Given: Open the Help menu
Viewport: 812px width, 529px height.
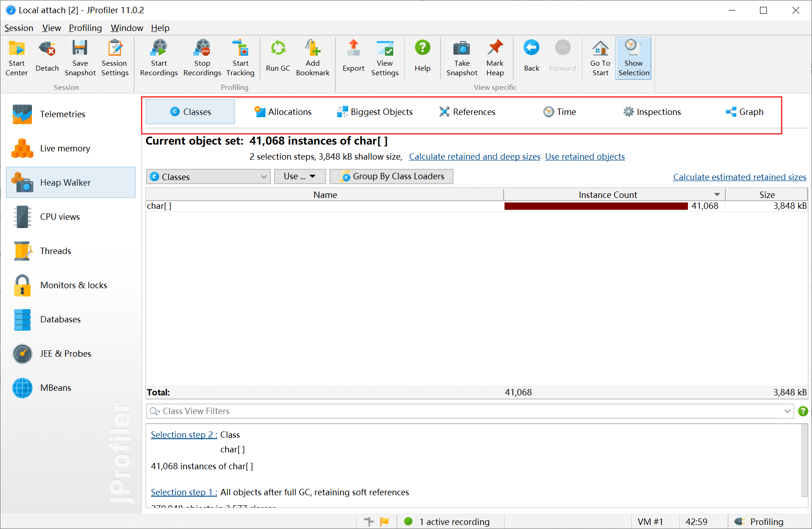Looking at the screenshot, I should point(160,28).
